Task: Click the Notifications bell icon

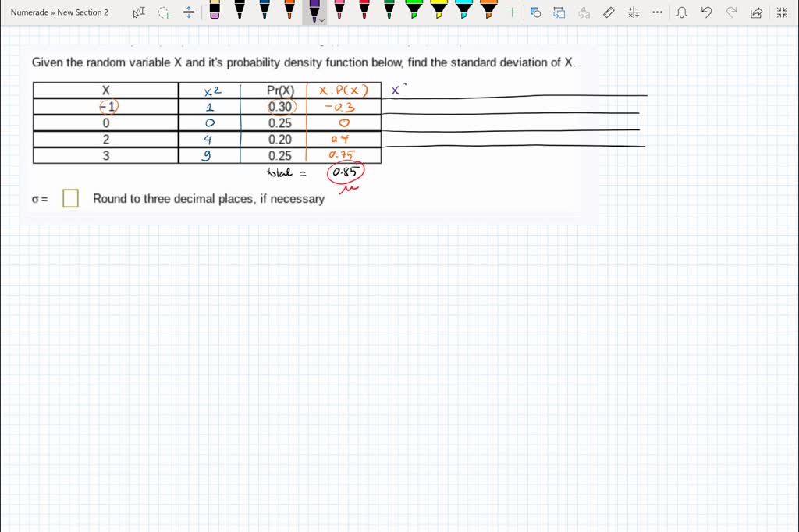Action: click(x=680, y=12)
